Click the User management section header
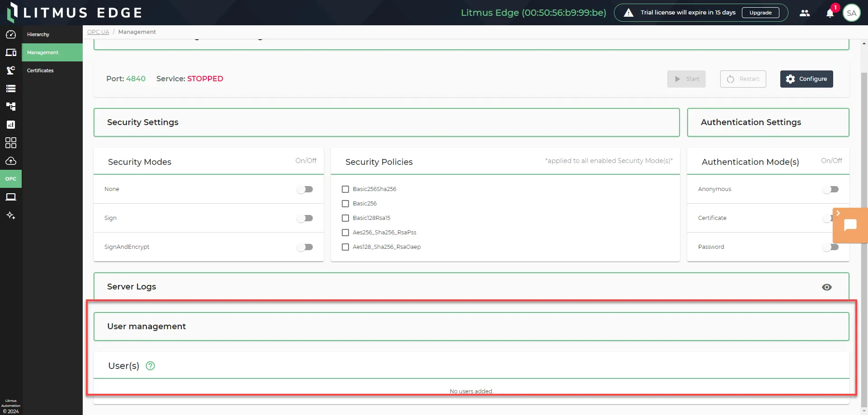This screenshot has height=415, width=868. point(471,326)
